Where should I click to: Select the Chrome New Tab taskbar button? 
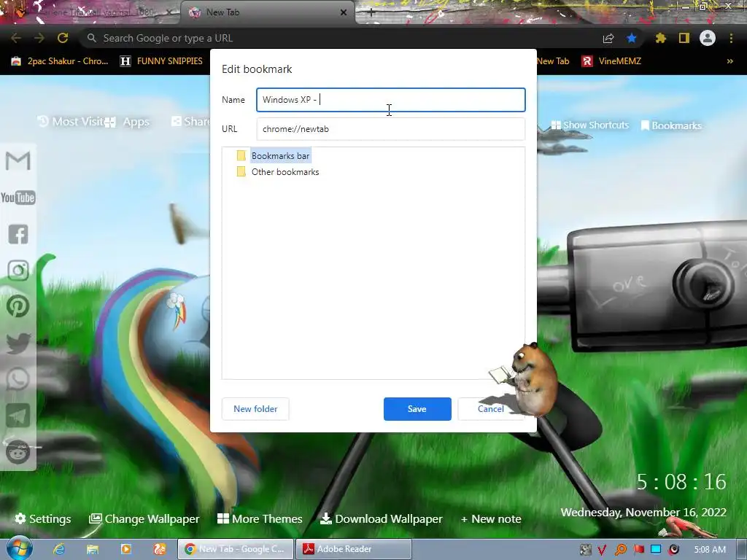click(236, 549)
